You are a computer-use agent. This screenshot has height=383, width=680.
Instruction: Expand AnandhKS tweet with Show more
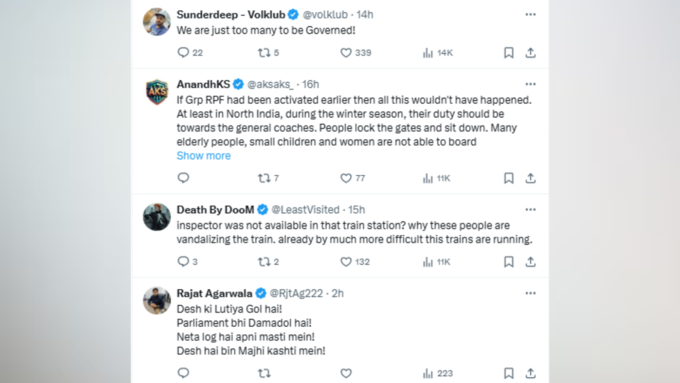pos(203,156)
